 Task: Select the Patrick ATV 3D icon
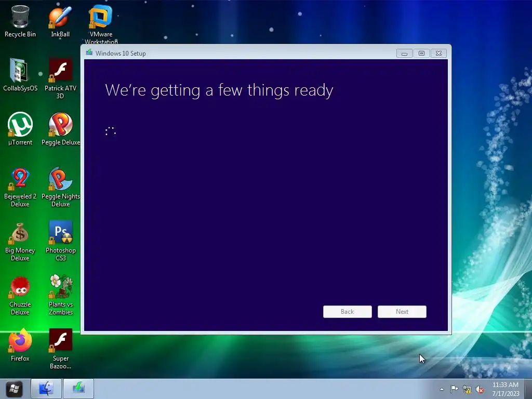pos(60,78)
